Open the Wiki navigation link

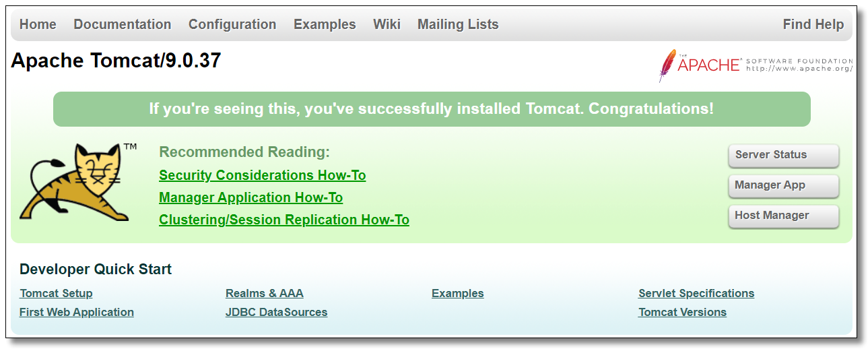[x=387, y=24]
